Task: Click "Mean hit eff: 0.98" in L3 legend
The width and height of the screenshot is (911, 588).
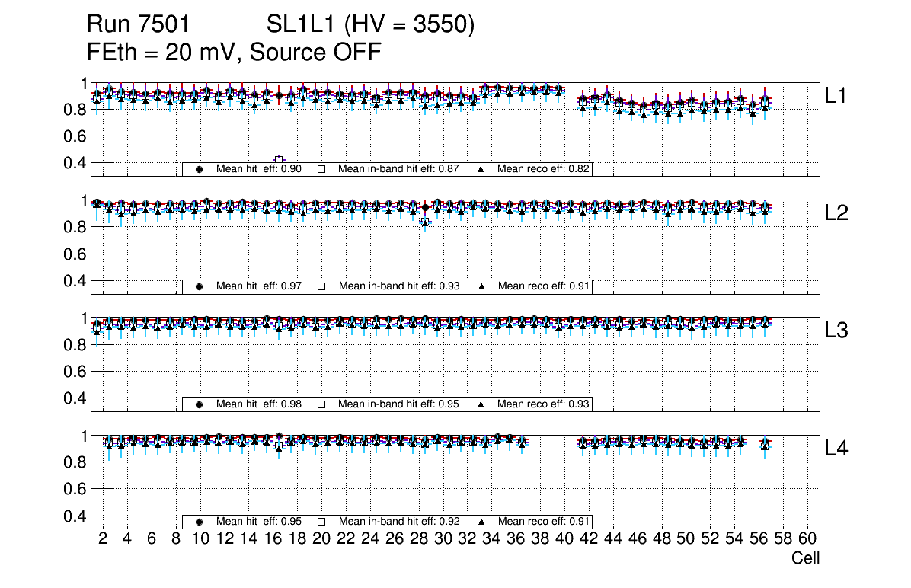Action: click(259, 404)
